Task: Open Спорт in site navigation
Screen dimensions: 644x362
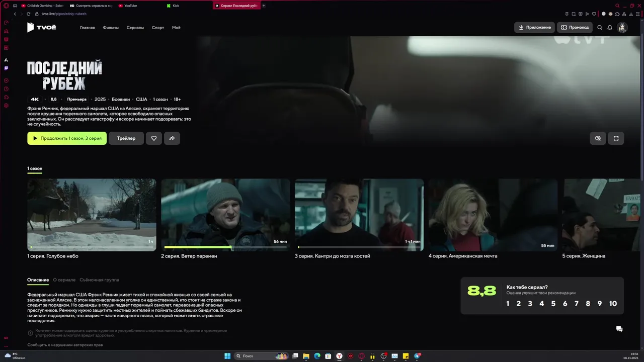Action: coord(158,28)
